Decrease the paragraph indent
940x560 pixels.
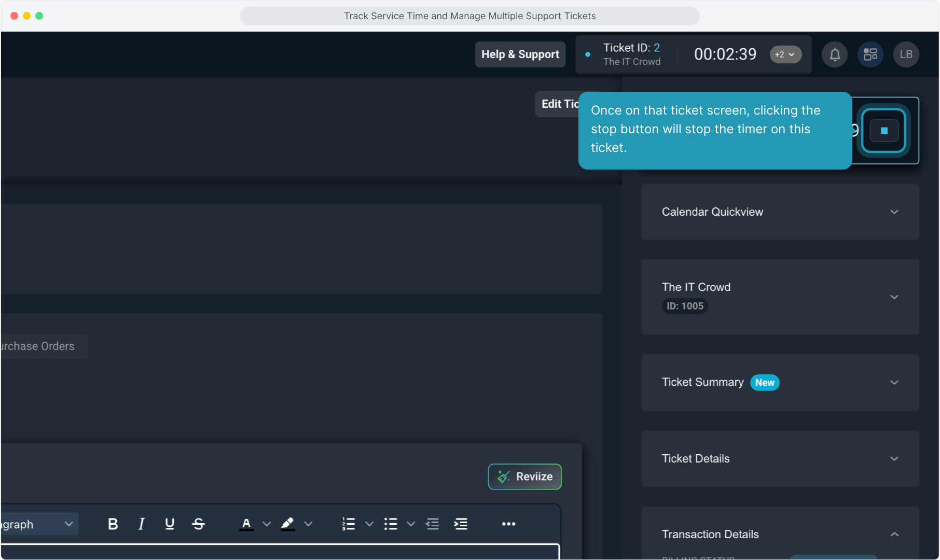pyautogui.click(x=432, y=524)
